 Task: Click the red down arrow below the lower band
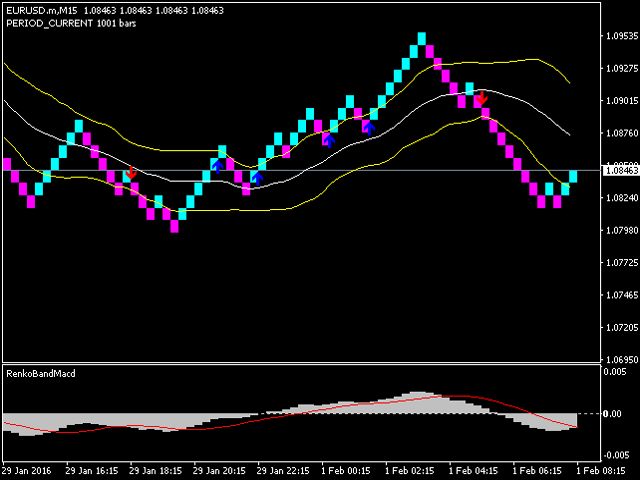click(x=131, y=173)
